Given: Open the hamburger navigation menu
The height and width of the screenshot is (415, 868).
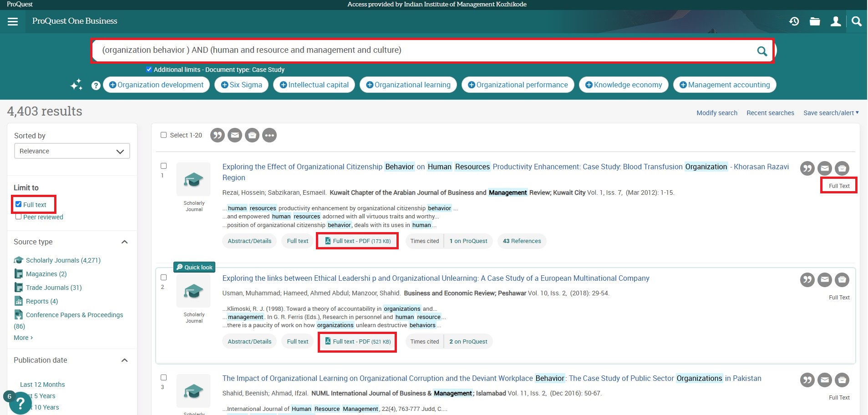Looking at the screenshot, I should click(x=13, y=21).
